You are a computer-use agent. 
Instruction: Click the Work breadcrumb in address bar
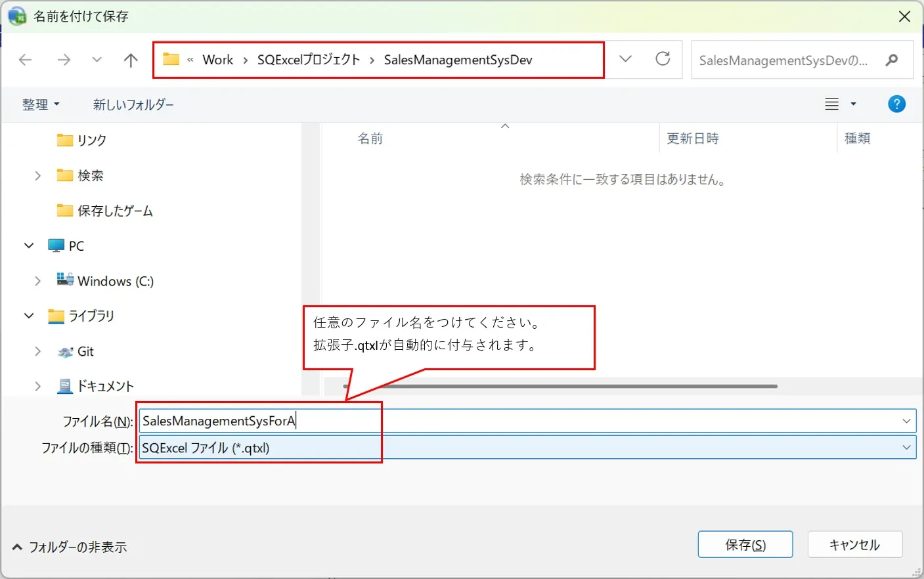click(218, 60)
